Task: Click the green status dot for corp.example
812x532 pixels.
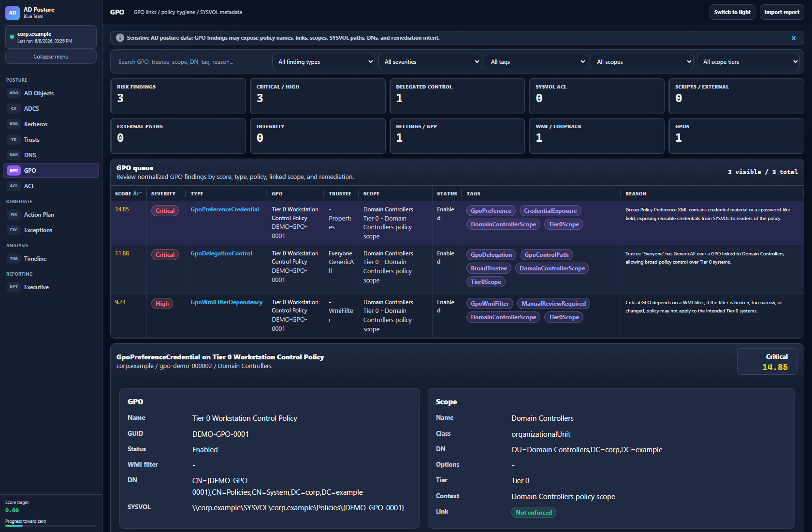Action: point(12,37)
